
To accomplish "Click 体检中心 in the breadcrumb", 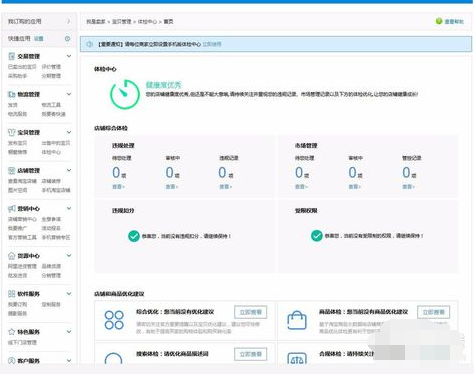I will tap(147, 22).
